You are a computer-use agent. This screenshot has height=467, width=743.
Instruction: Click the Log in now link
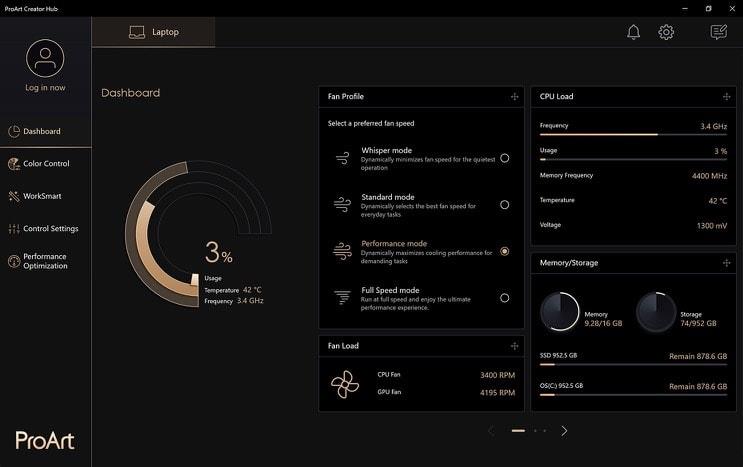pos(45,88)
